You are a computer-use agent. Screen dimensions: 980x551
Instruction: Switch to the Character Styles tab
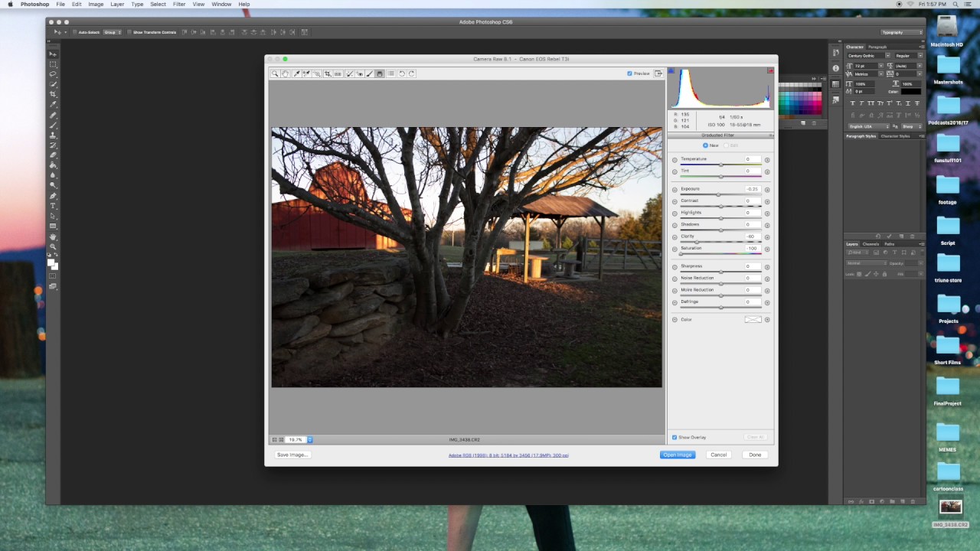pos(895,136)
